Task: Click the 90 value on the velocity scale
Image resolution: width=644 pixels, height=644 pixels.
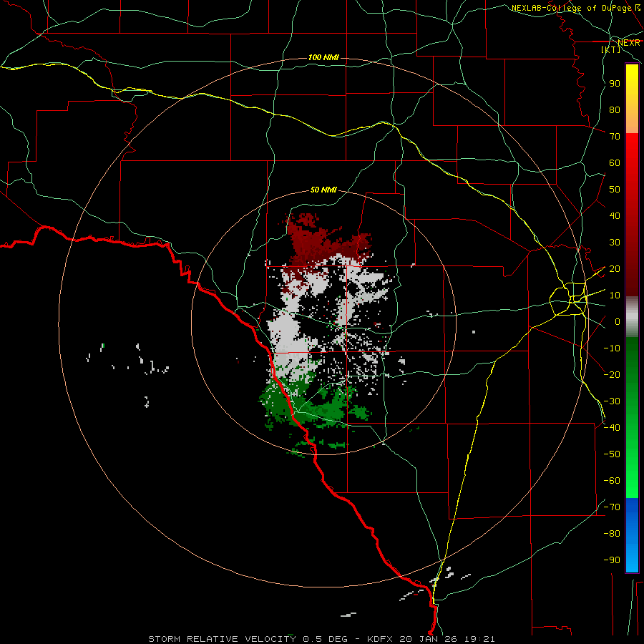Action: click(x=615, y=84)
